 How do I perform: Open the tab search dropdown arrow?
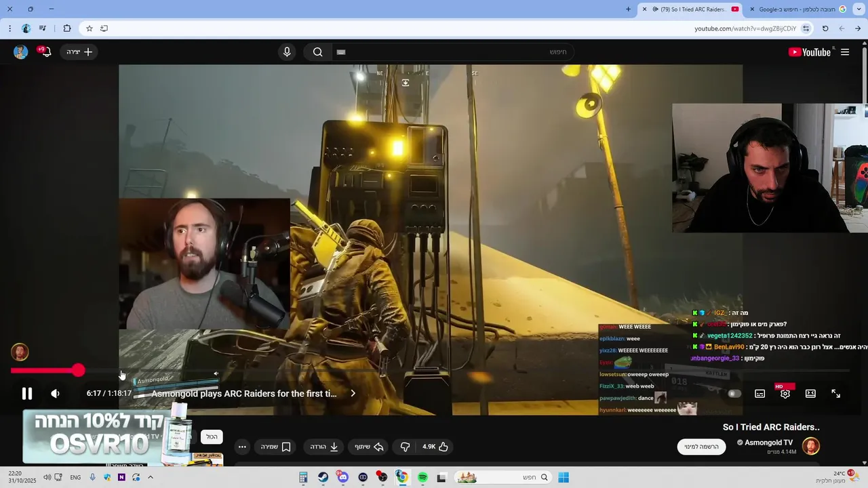click(859, 9)
